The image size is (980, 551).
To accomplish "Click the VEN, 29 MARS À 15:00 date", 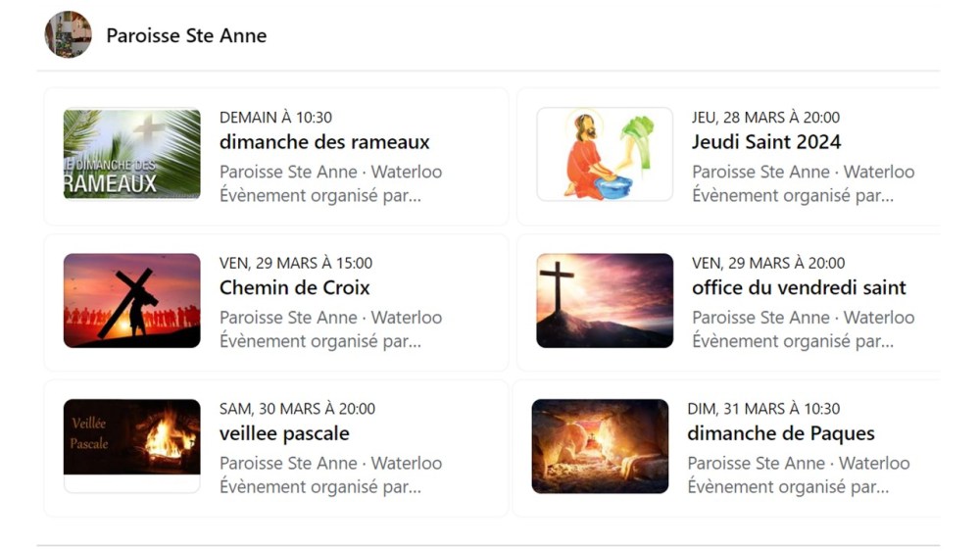I will (x=296, y=263).
